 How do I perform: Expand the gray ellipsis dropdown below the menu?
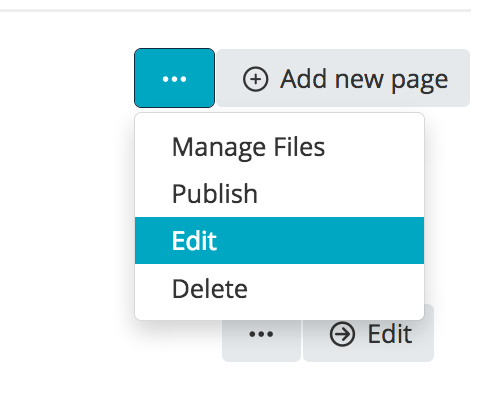click(261, 334)
